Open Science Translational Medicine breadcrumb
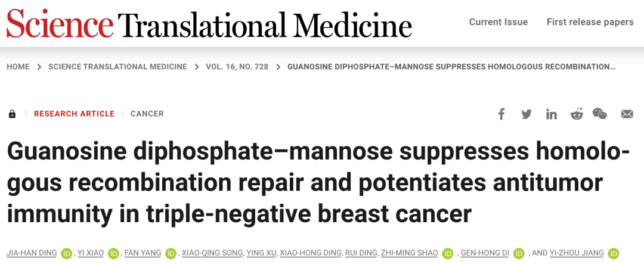The image size is (644, 268). [117, 67]
